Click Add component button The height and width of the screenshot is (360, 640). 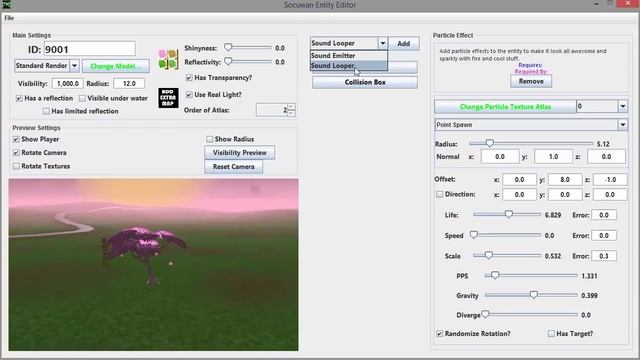point(403,43)
